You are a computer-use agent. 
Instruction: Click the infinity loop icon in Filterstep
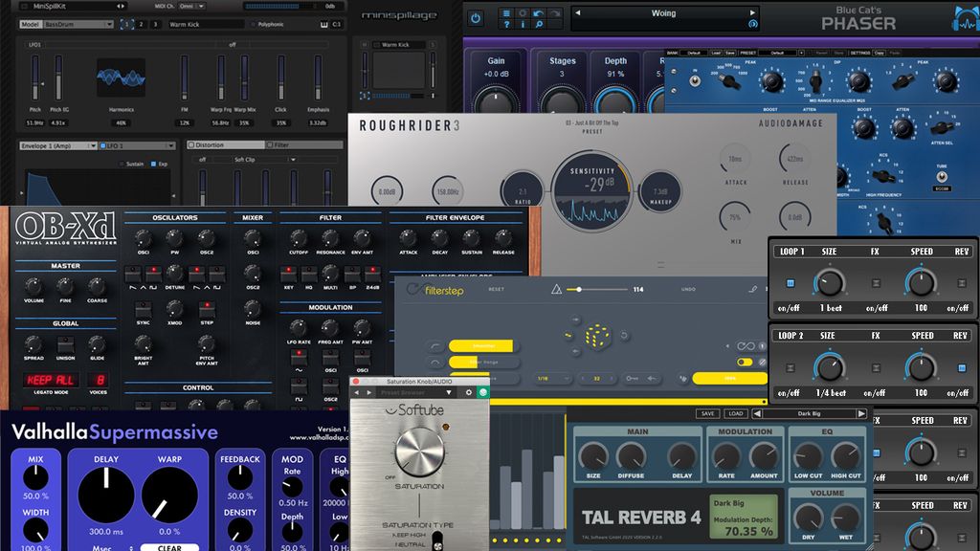[x=745, y=344]
